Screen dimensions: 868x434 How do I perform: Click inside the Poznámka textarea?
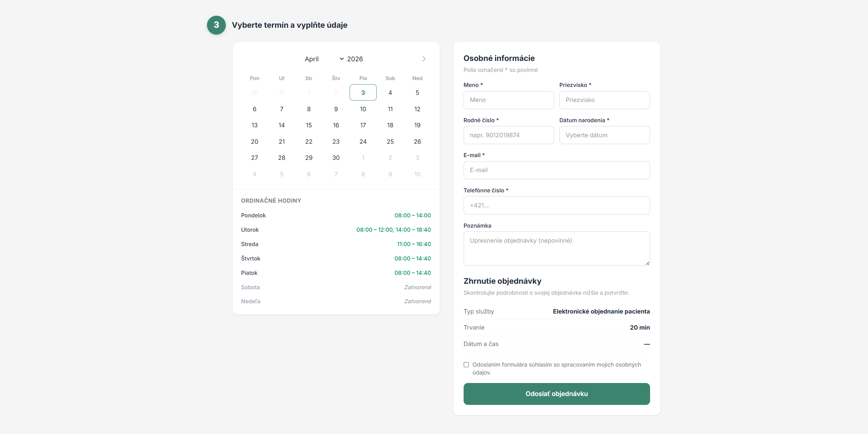point(556,248)
